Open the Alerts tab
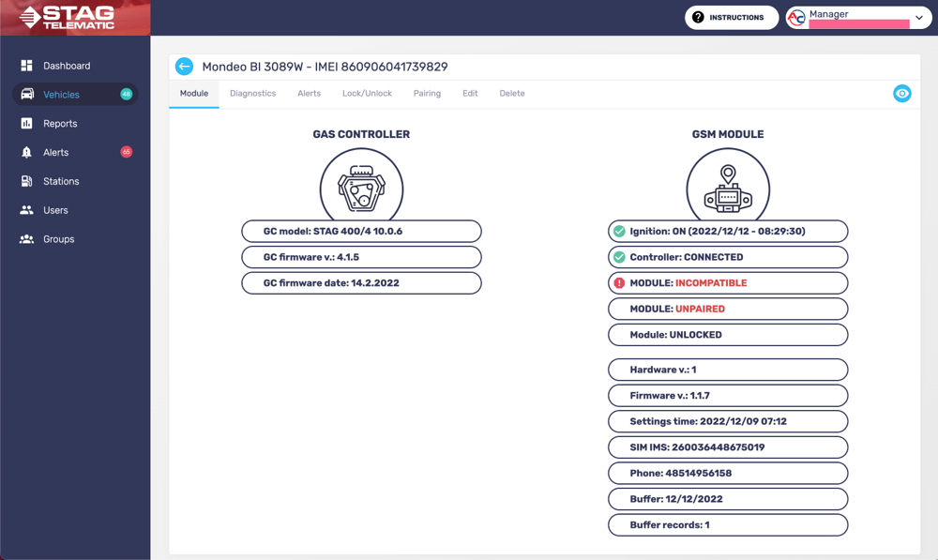 tap(310, 94)
